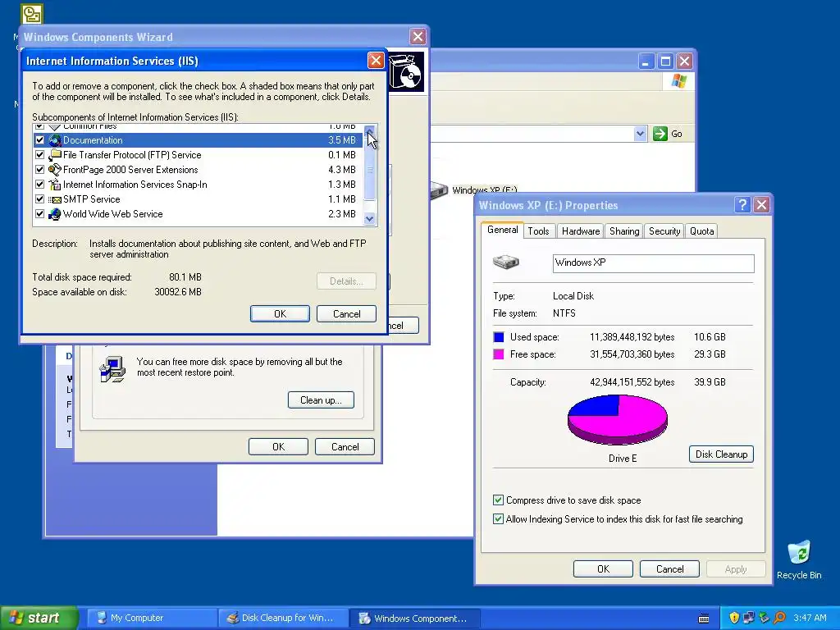
Task: Toggle the SMTP Service checkbox
Action: pos(39,199)
